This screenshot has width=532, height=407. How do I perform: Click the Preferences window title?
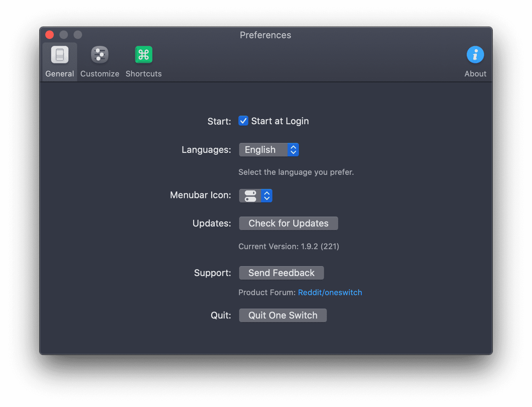pos(266,35)
